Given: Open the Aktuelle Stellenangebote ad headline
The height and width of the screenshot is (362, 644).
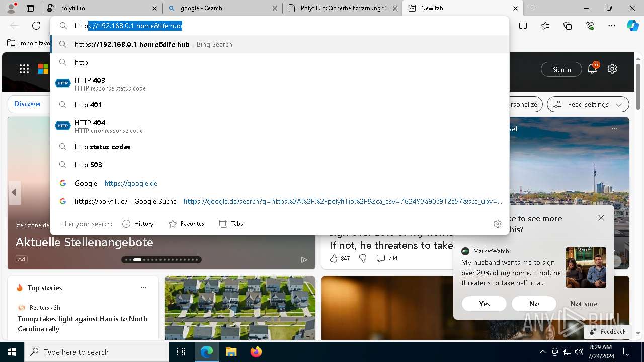Looking at the screenshot, I should (85, 242).
